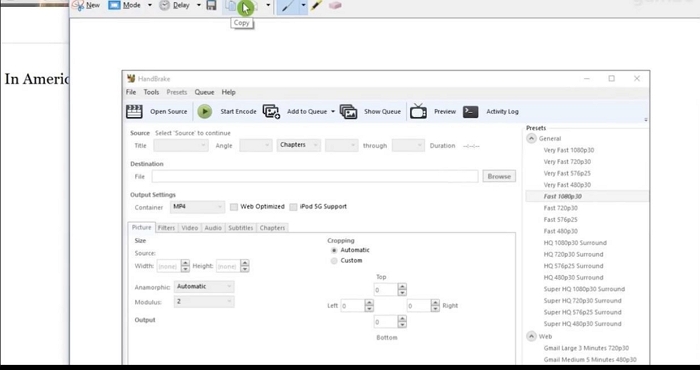Open HandBrake Tools menu
Screen dimensions: 700x370
coord(151,92)
